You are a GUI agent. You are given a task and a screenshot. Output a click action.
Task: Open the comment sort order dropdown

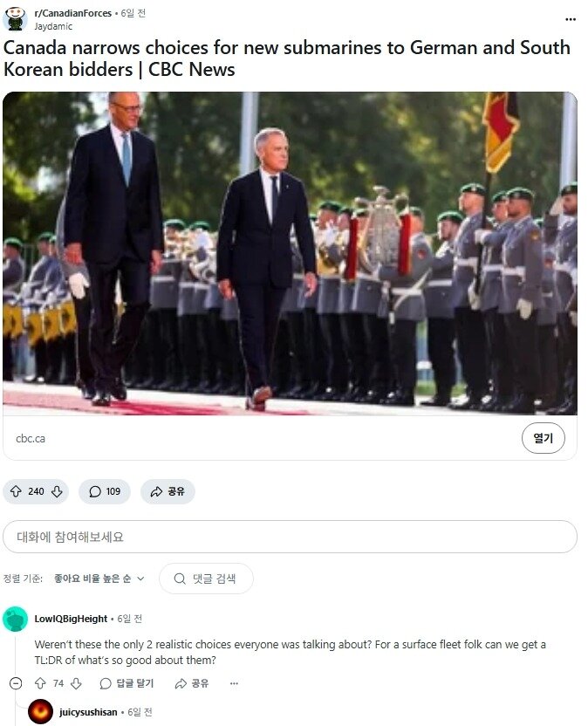point(99,579)
